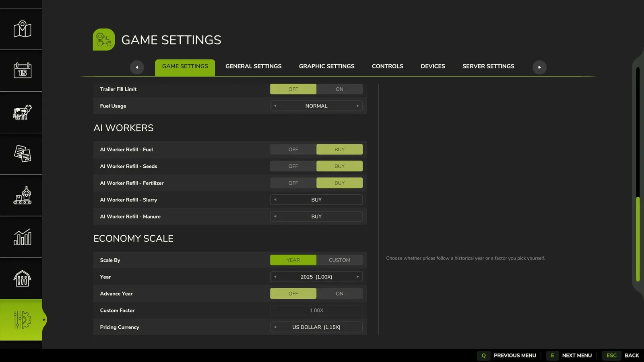This screenshot has width=644, height=362.
Task: Click the previous tab arrow button
Action: (x=137, y=67)
